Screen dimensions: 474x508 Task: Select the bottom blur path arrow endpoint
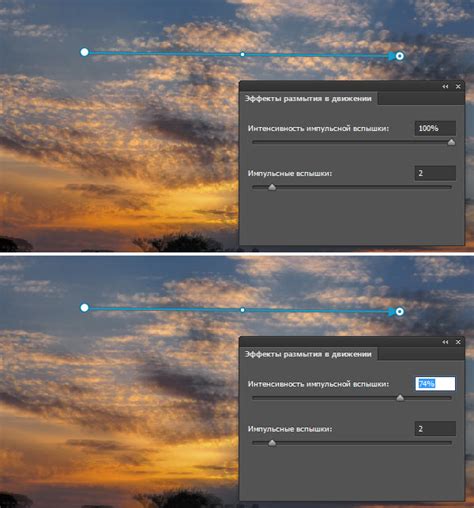(400, 312)
